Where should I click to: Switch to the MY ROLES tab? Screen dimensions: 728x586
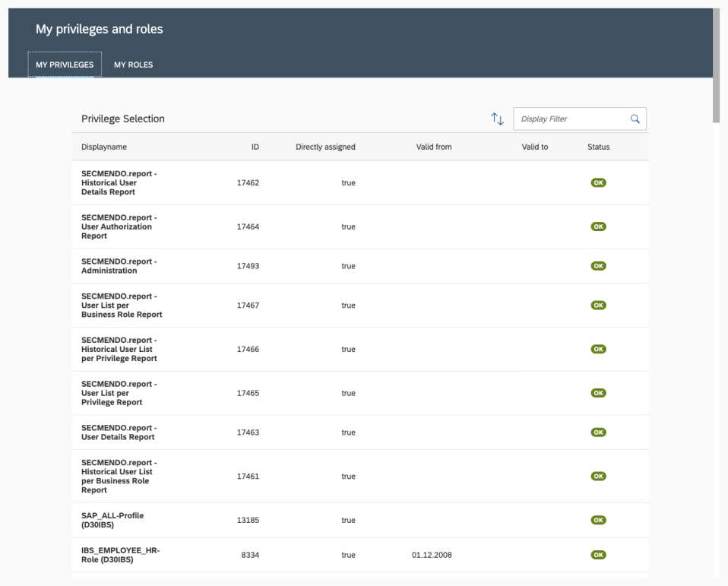pos(133,65)
